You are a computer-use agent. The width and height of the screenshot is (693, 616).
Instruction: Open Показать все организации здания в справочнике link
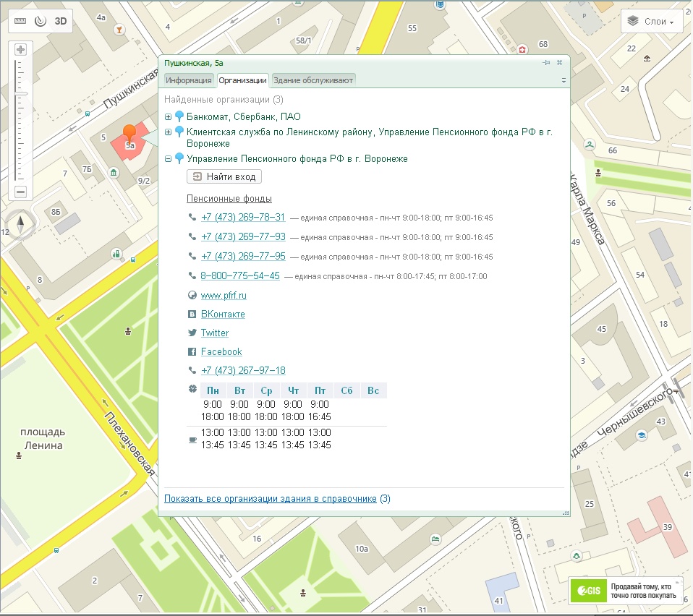tap(271, 499)
